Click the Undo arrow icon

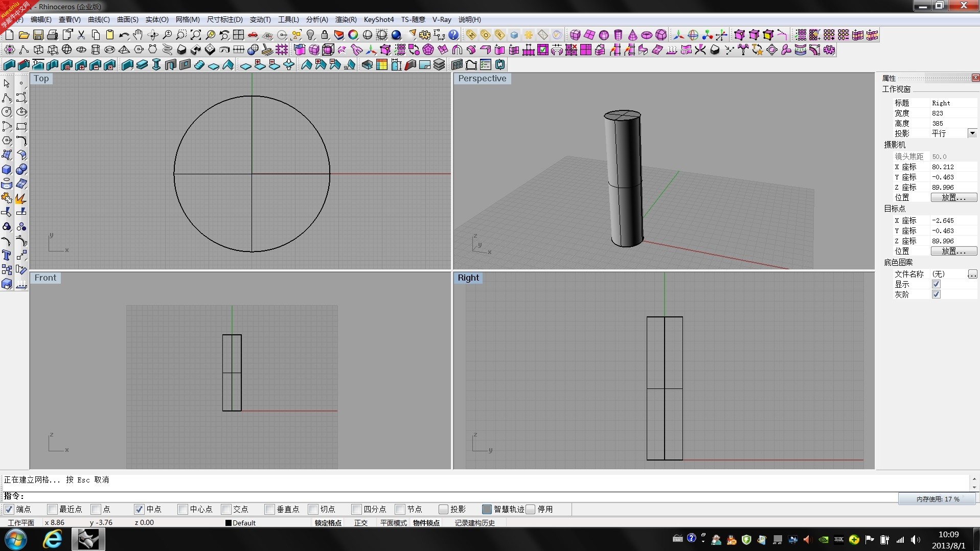coord(124,35)
